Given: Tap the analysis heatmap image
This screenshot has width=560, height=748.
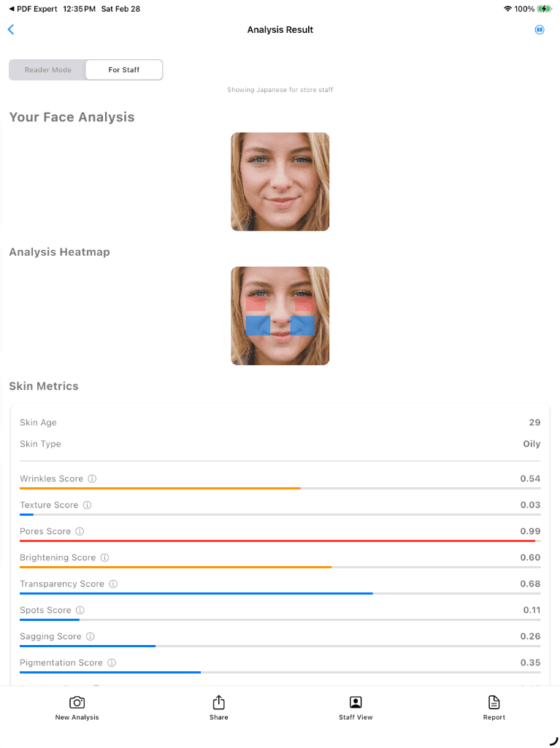Looking at the screenshot, I should [x=280, y=316].
